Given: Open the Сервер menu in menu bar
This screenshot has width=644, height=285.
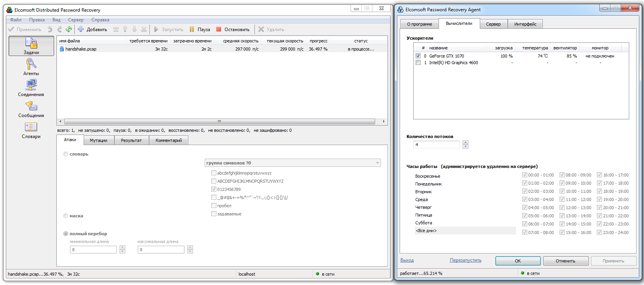Looking at the screenshot, I should (75, 20).
